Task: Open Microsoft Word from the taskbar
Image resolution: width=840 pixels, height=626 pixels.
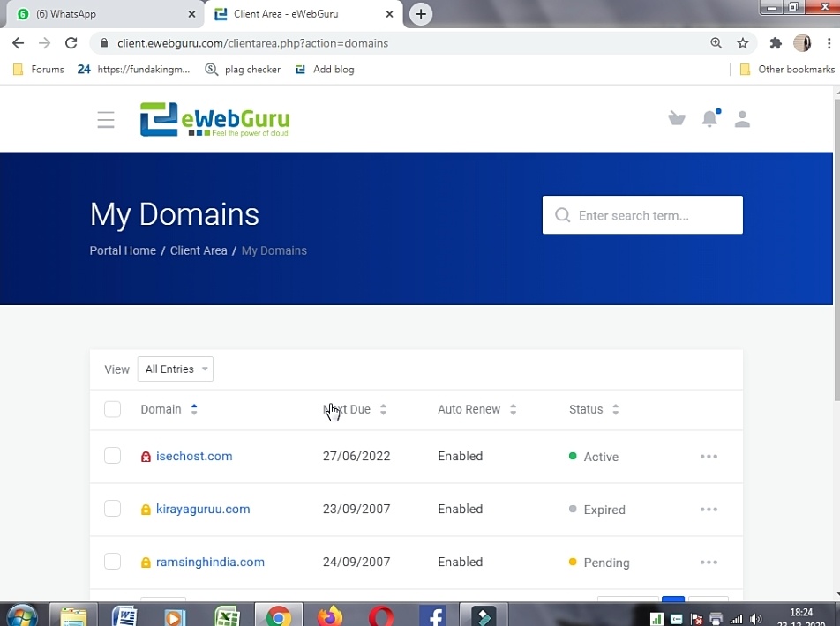Action: click(x=124, y=615)
